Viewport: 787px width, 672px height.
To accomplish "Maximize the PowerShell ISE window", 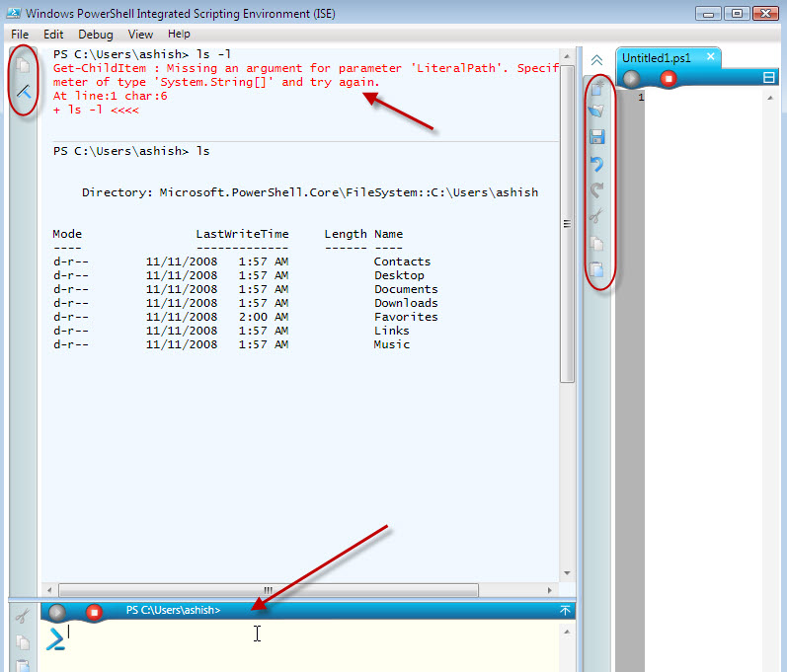I will click(x=737, y=14).
